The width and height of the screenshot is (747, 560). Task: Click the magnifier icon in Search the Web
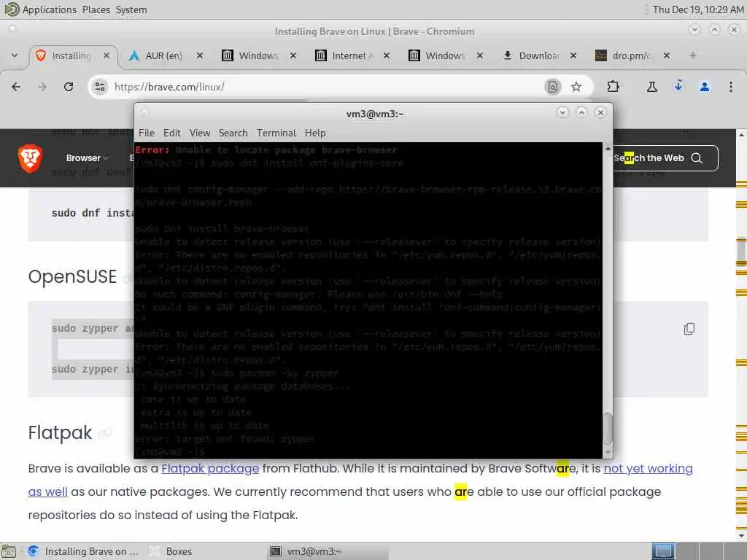697,158
